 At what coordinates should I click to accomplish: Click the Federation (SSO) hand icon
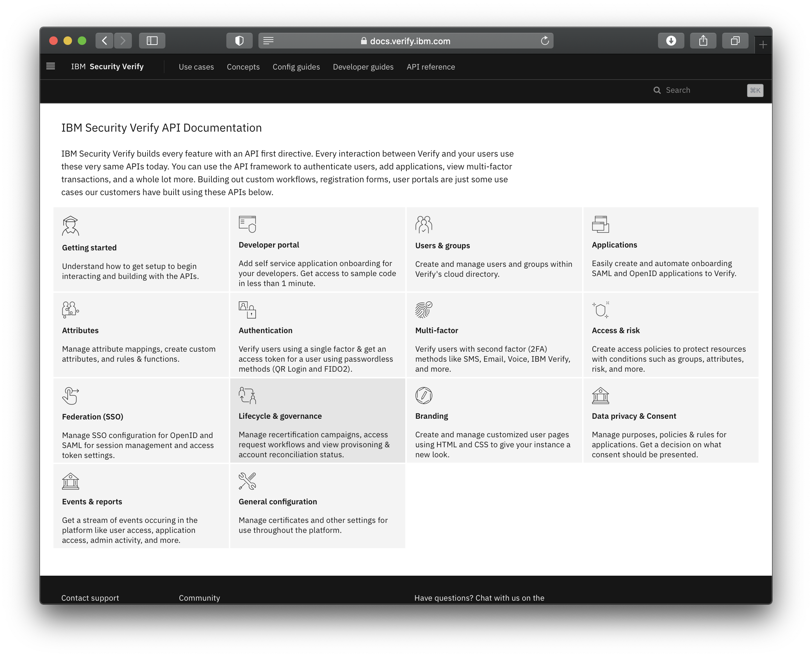70,396
